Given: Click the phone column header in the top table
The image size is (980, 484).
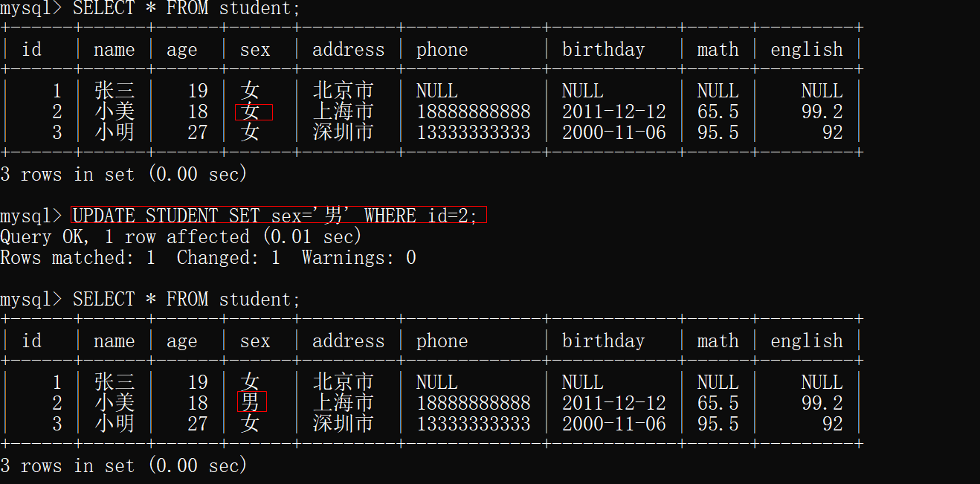Looking at the screenshot, I should coord(442,50).
